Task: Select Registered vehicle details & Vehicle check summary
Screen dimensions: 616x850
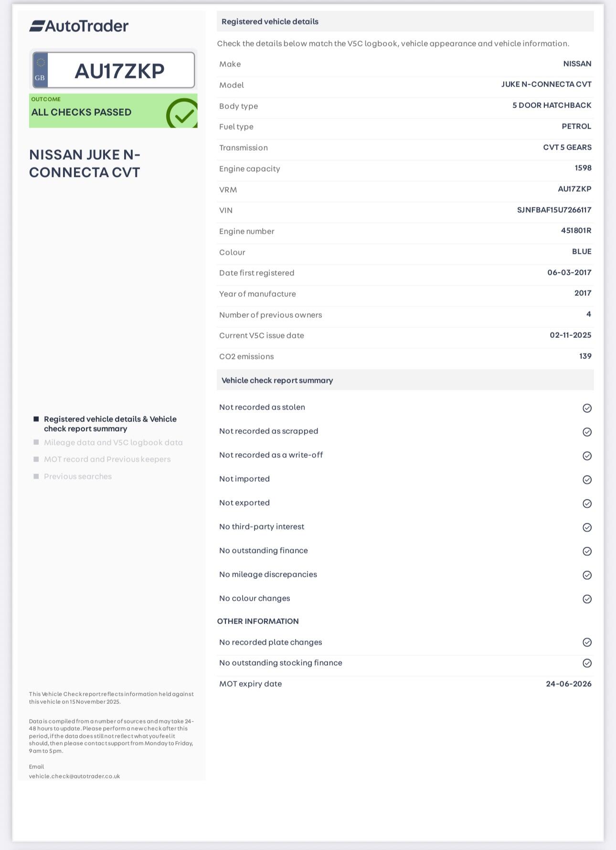Action: click(x=110, y=424)
